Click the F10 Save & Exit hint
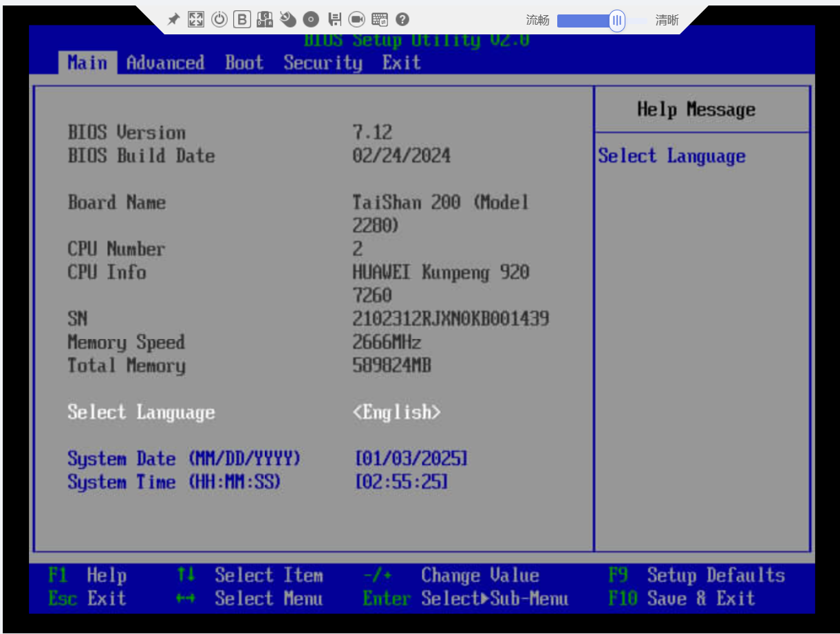This screenshot has height=634, width=840. [x=682, y=599]
